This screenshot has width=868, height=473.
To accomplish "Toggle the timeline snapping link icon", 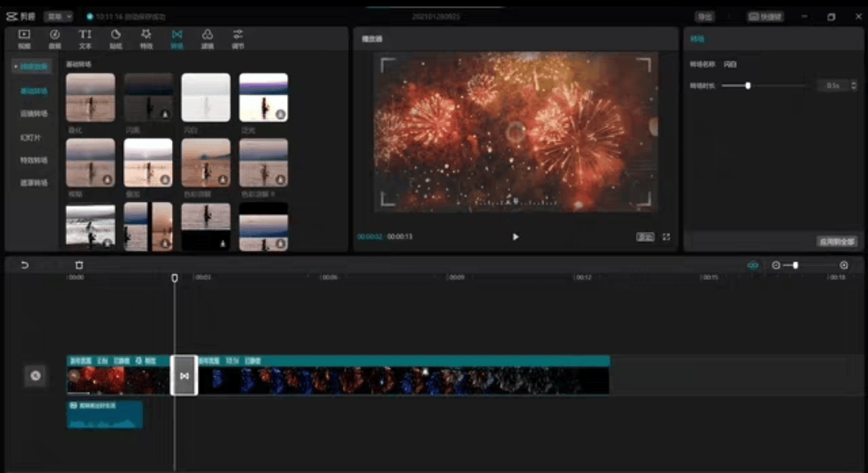I will 752,265.
